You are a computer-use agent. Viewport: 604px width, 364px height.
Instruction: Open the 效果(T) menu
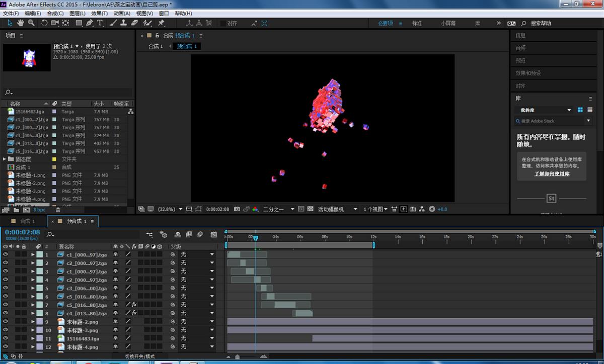(99, 14)
